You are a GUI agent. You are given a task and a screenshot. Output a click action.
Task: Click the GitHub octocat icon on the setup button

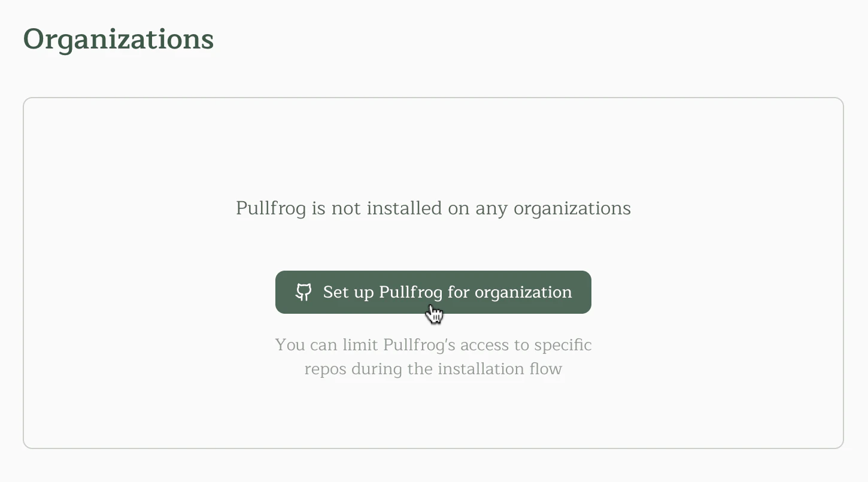point(304,292)
